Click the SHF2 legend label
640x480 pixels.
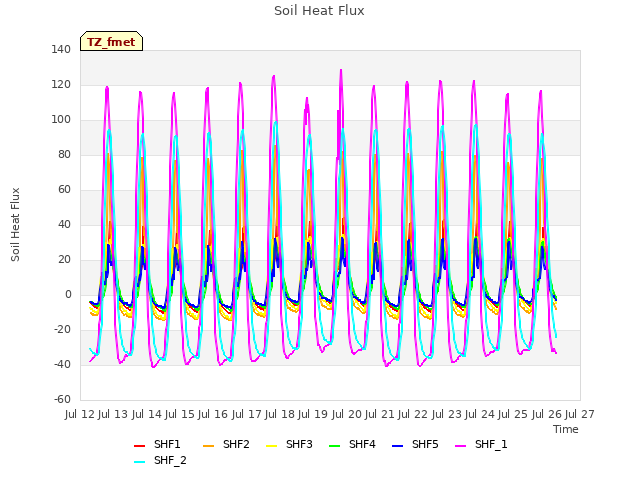(236, 444)
